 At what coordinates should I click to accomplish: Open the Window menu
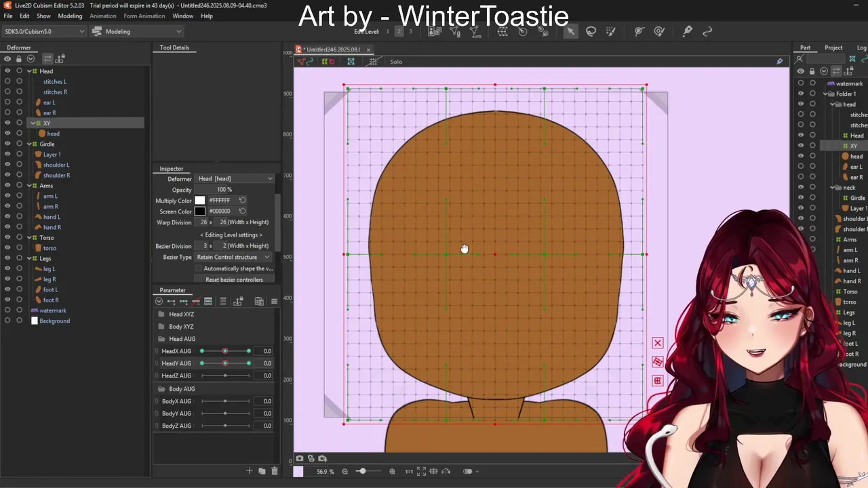(182, 16)
